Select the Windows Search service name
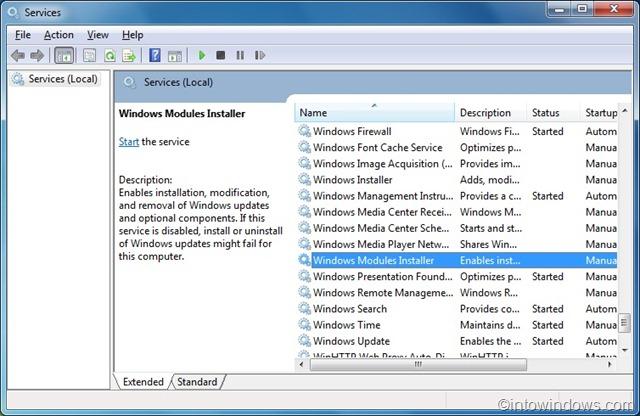640x416 pixels. pyautogui.click(x=350, y=309)
